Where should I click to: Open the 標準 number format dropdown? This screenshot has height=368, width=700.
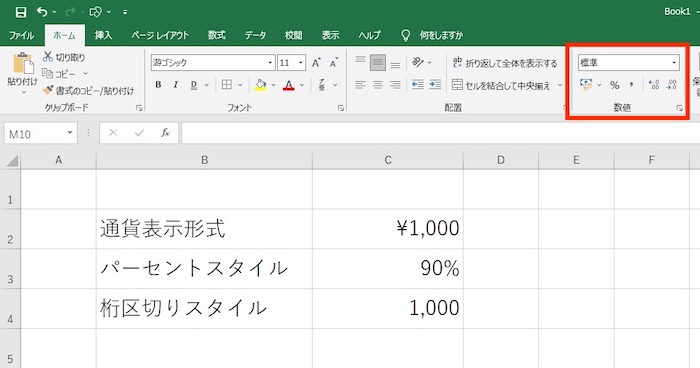[x=674, y=63]
